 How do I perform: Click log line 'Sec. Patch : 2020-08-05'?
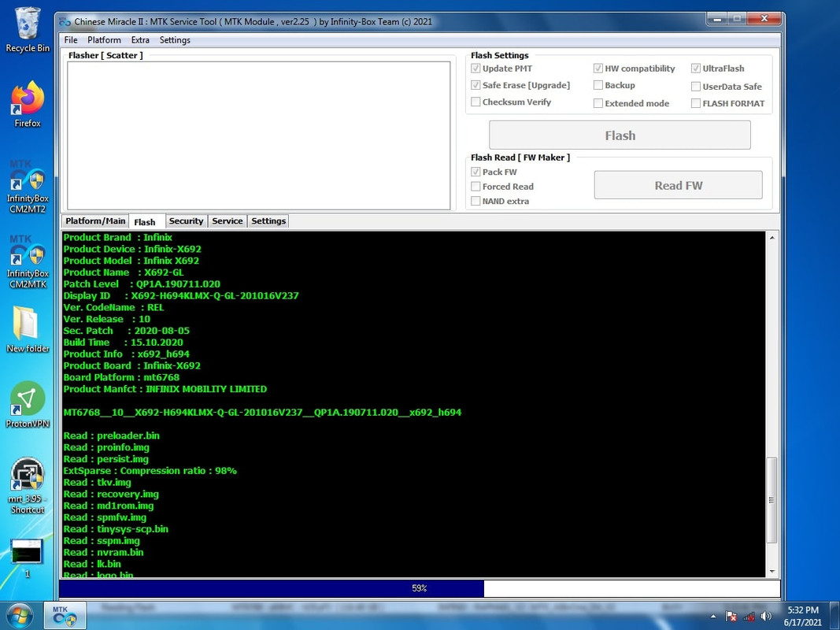point(127,331)
